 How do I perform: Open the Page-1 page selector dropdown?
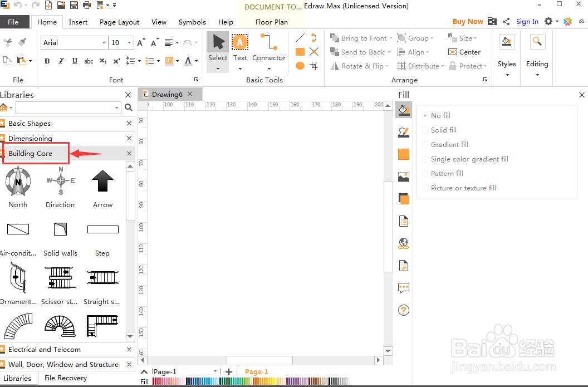[215, 371]
